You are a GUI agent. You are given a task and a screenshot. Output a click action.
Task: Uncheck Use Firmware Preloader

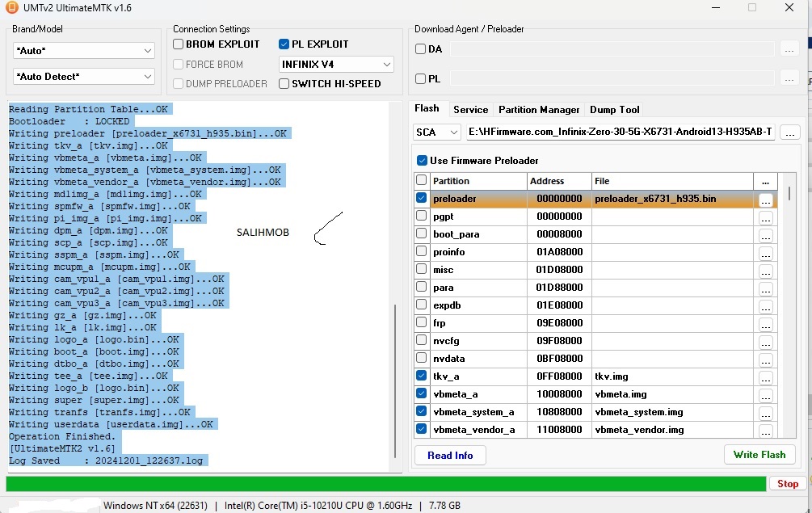click(x=422, y=161)
